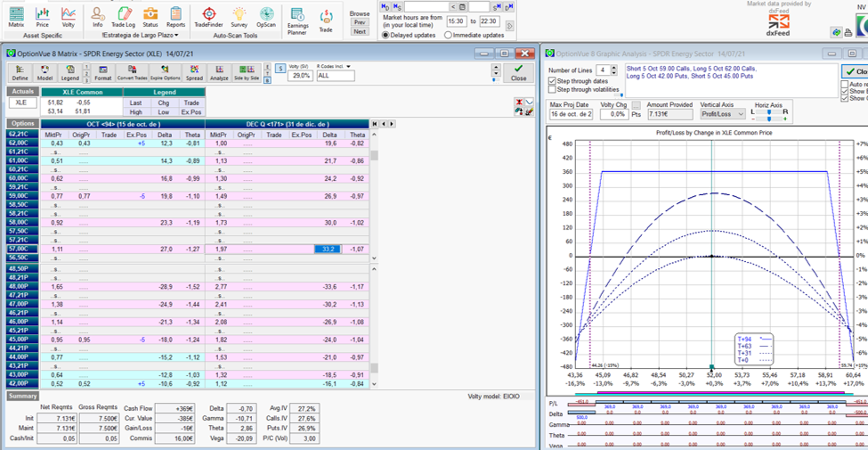Open the Reports tool

pyautogui.click(x=176, y=17)
